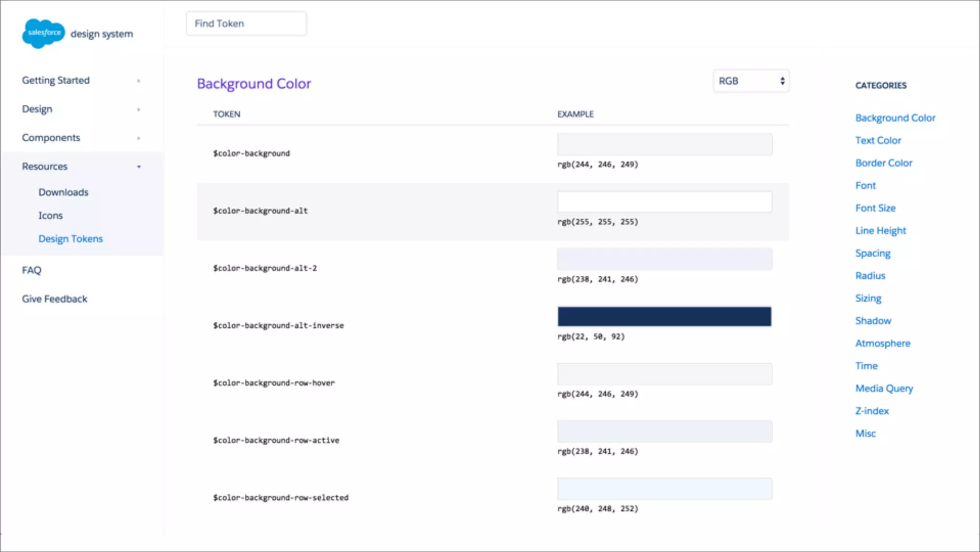Open Give Feedback in sidebar
The height and width of the screenshot is (552, 980).
(55, 299)
